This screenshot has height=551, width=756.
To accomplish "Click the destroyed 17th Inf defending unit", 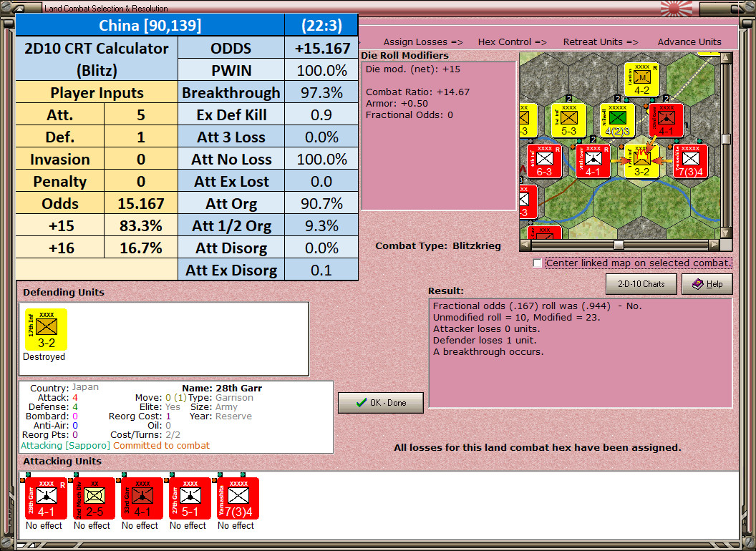I will 46,330.
